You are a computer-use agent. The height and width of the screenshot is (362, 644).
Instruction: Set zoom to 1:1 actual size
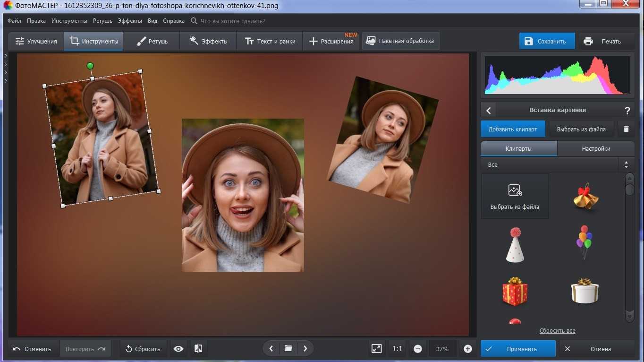click(x=397, y=349)
